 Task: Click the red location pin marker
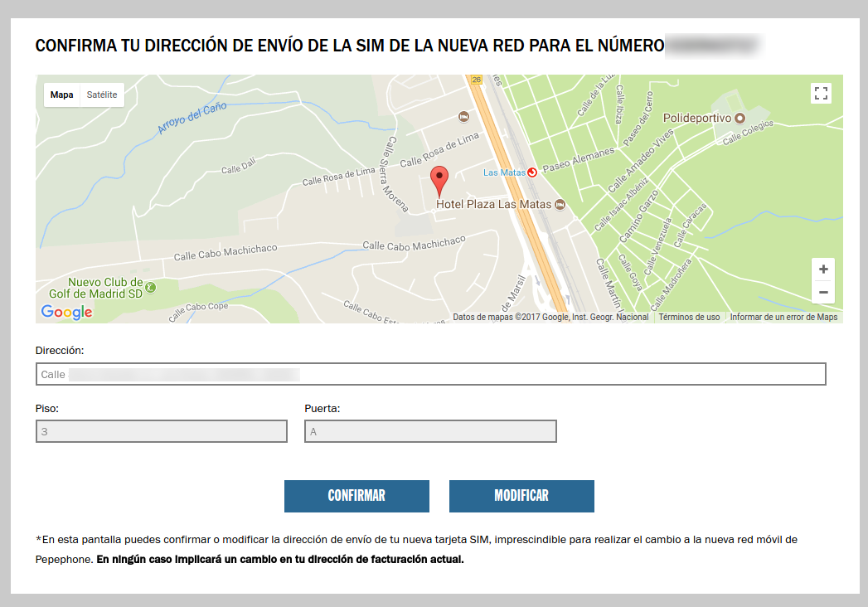439,182
